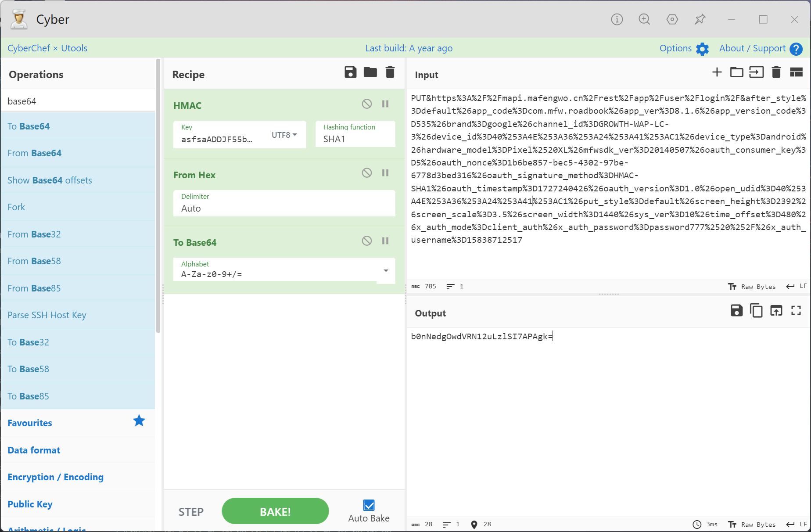Open the Hashing function SHA1 selector
This screenshot has width=811, height=532.
[x=355, y=134]
